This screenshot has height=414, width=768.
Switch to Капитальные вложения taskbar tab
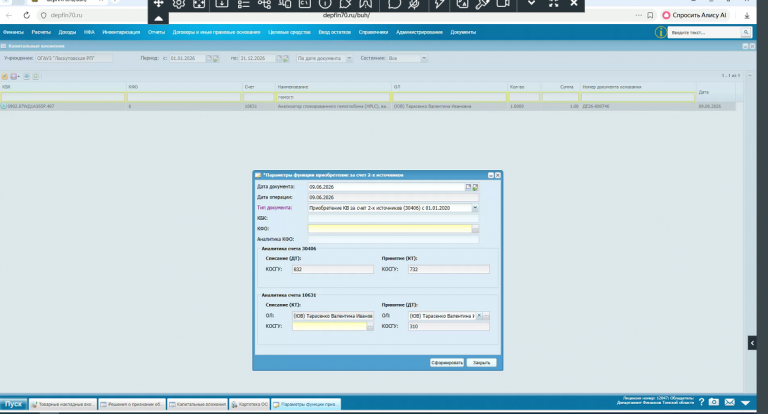pyautogui.click(x=197, y=404)
